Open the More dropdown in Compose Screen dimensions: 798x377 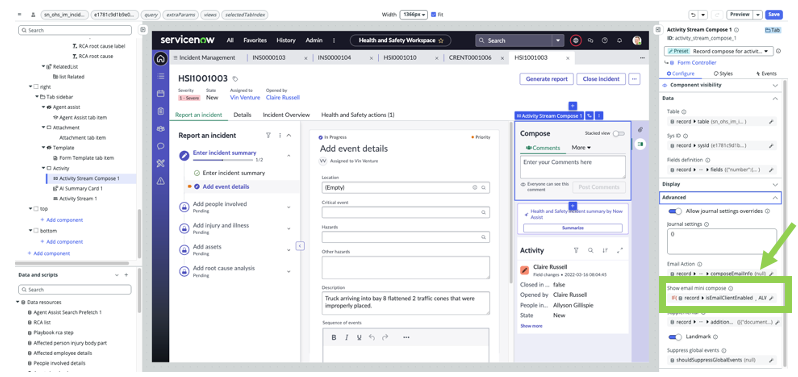tap(581, 148)
